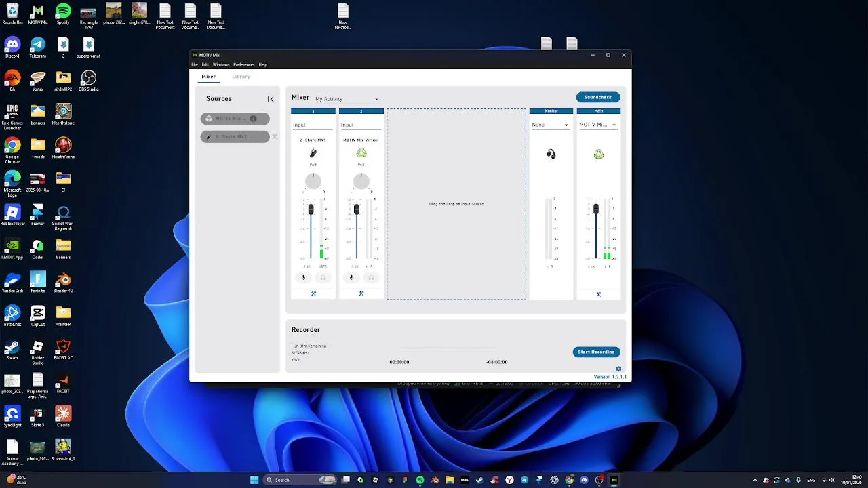The height and width of the screenshot is (488, 868).
Task: Click channel 1 PAN knob
Action: coord(313,180)
